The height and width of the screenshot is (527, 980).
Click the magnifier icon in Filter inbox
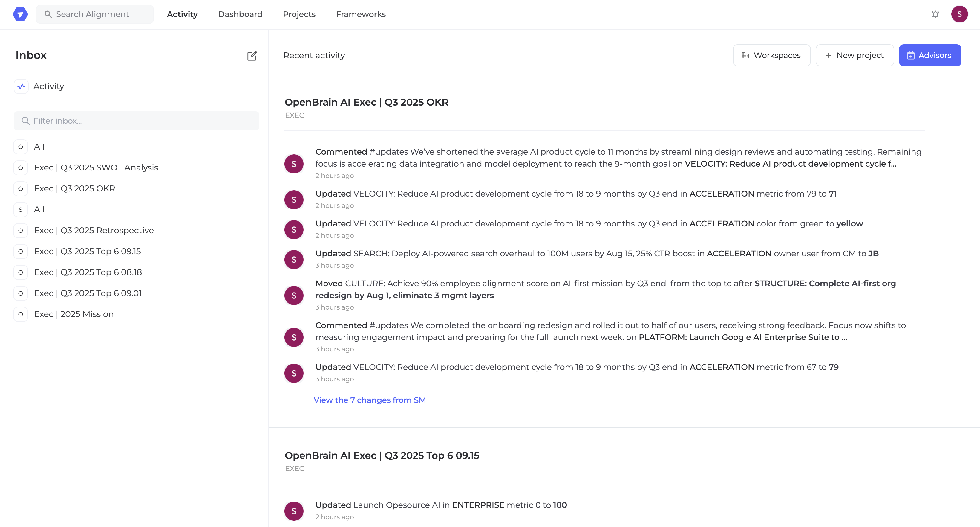[25, 121]
